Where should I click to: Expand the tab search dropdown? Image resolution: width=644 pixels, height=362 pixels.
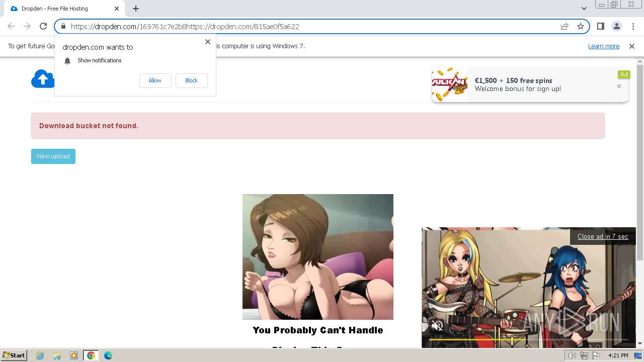click(584, 9)
